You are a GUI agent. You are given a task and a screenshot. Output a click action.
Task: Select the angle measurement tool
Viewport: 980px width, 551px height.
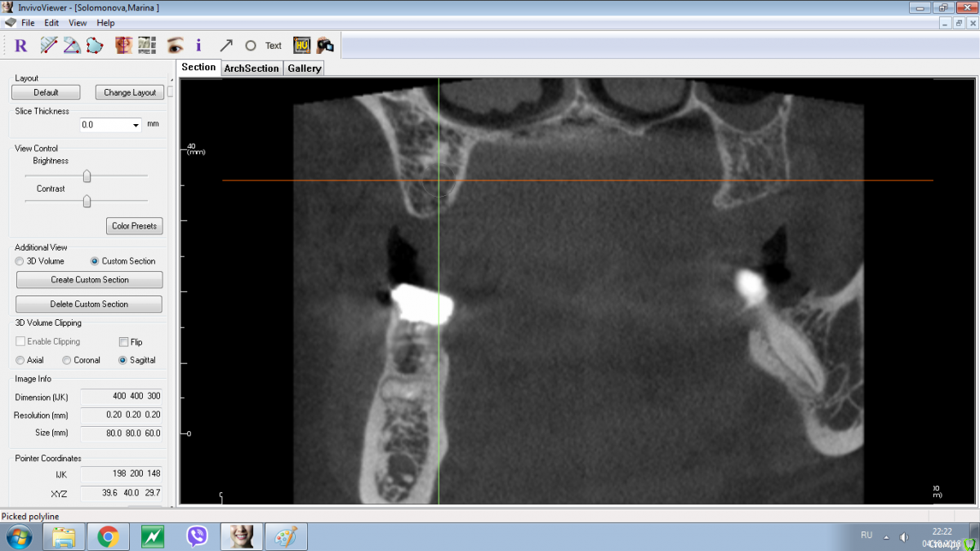[x=72, y=46]
